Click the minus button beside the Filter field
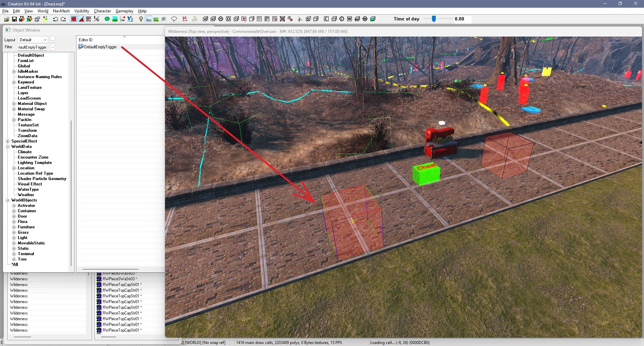The image size is (644, 346). pyautogui.click(x=53, y=47)
